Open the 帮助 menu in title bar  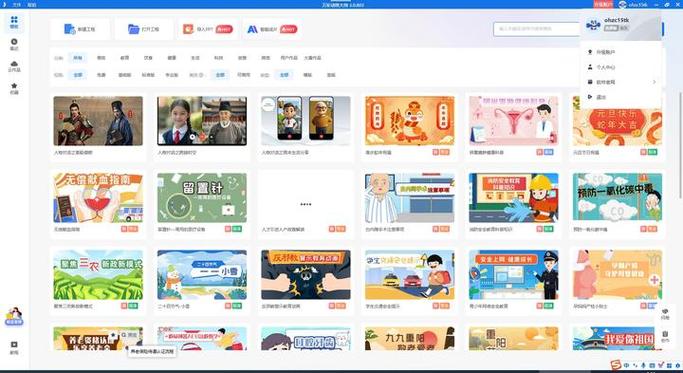click(x=32, y=5)
